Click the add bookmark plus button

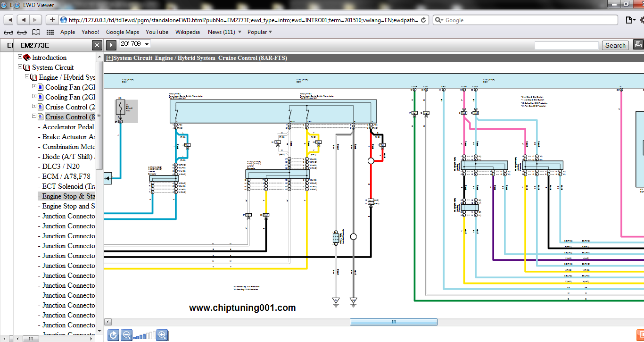coord(52,20)
